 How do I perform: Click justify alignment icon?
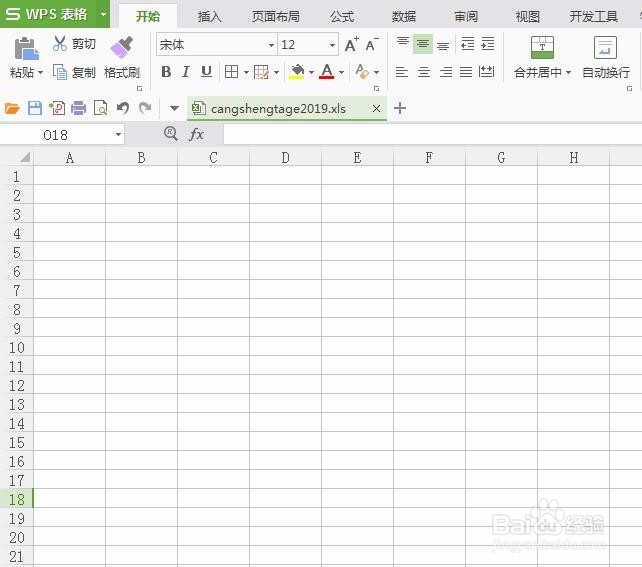[466, 72]
